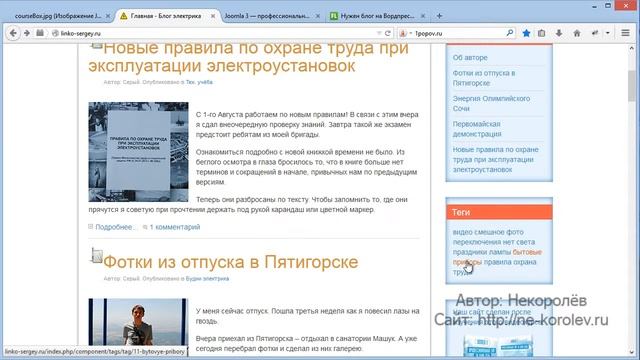The image size is (640, 360).
Task: Open sidebar link Новые правила по охране труда
Action: (496, 160)
